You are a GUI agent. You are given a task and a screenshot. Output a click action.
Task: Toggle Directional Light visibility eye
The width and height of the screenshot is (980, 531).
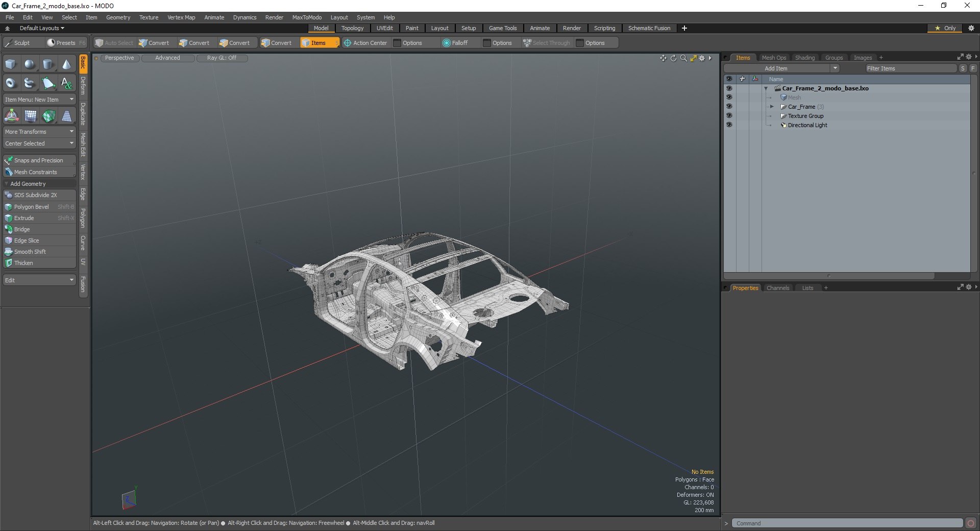(729, 125)
